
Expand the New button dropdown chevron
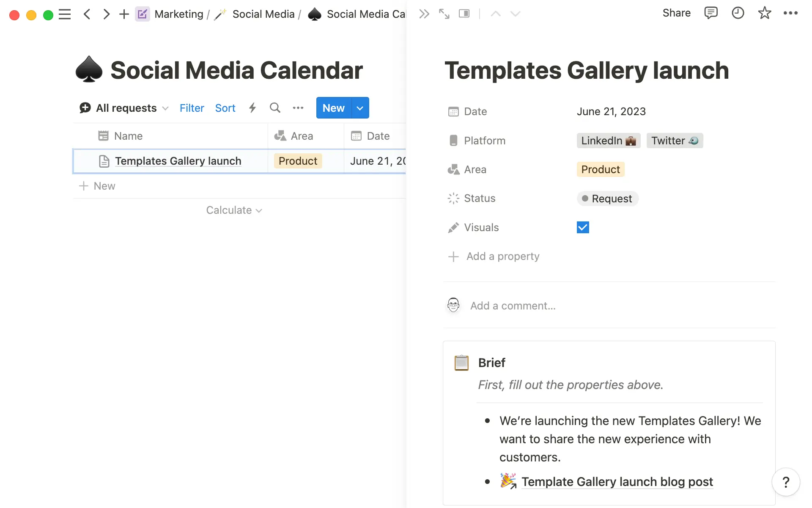(360, 108)
